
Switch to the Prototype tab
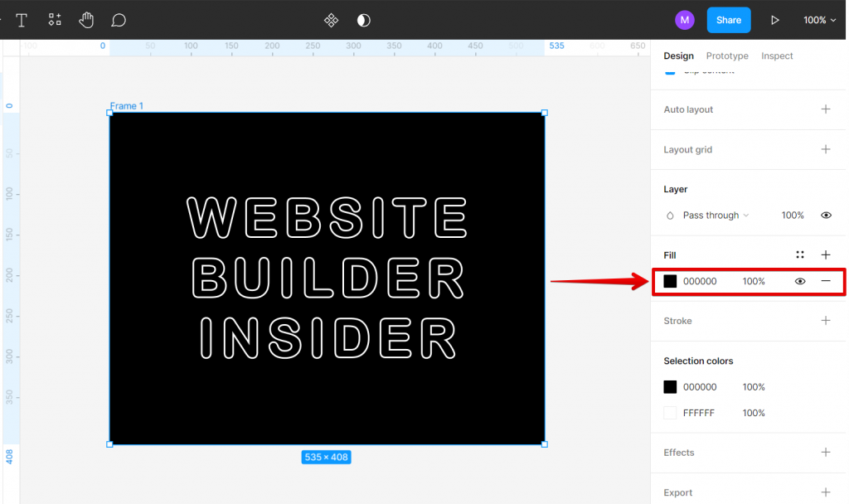pos(726,56)
